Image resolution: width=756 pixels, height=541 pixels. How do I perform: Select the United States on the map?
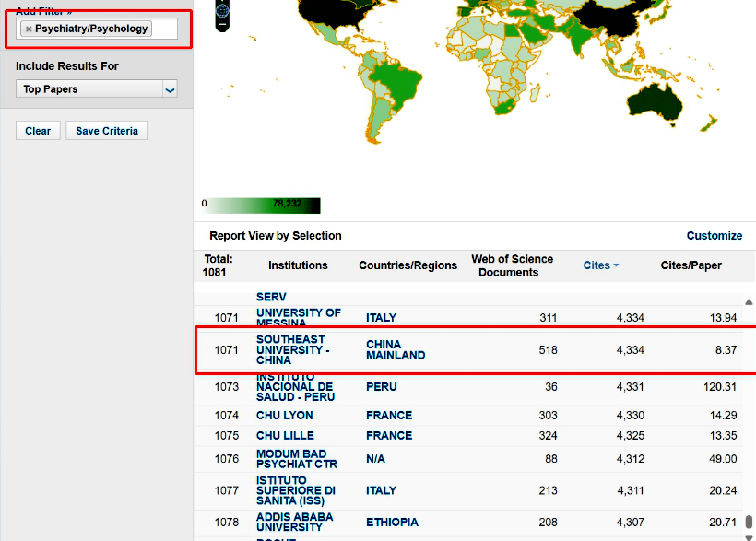click(x=333, y=12)
